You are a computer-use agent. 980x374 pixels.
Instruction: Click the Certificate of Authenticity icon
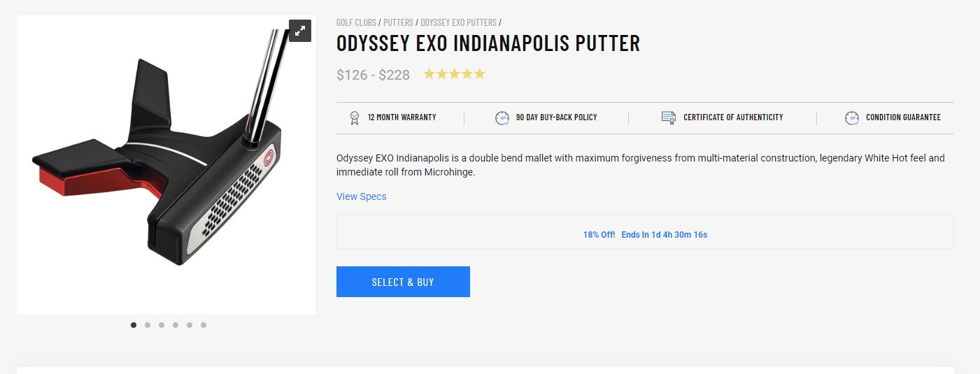pyautogui.click(x=669, y=117)
